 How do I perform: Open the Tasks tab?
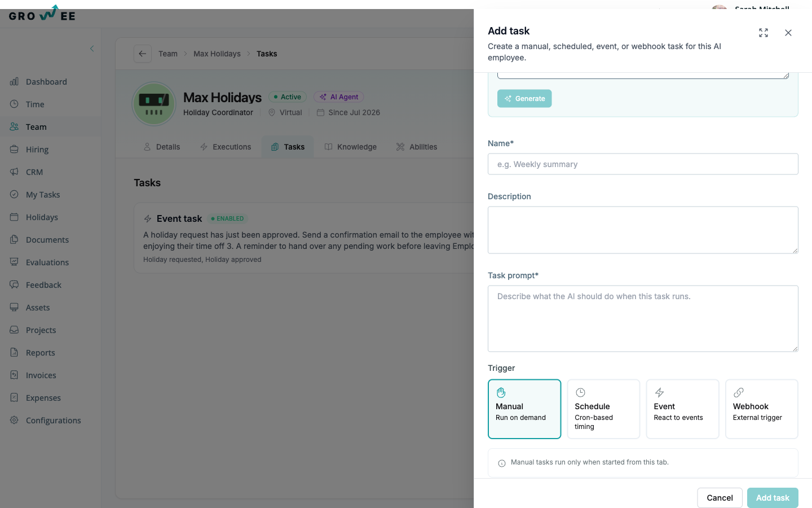click(288, 147)
